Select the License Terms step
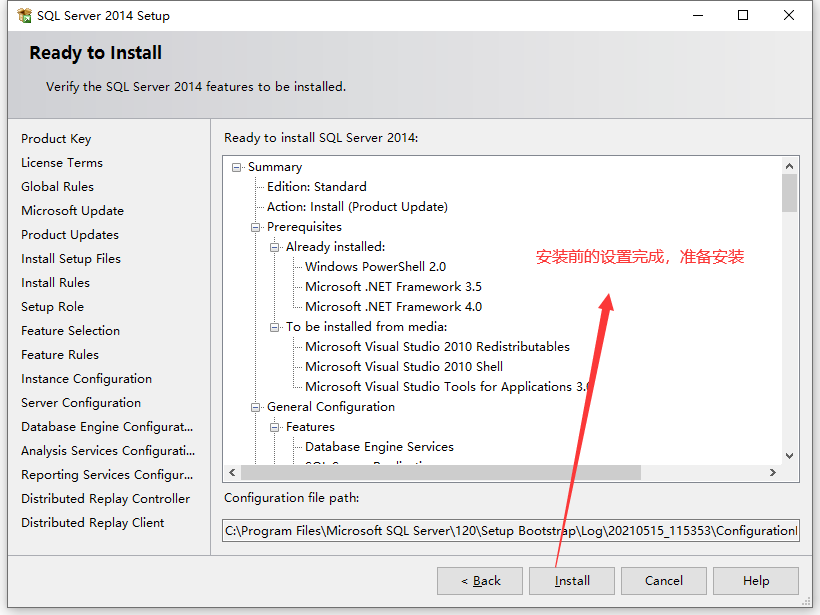Screen dimensions: 820x615 62,163
